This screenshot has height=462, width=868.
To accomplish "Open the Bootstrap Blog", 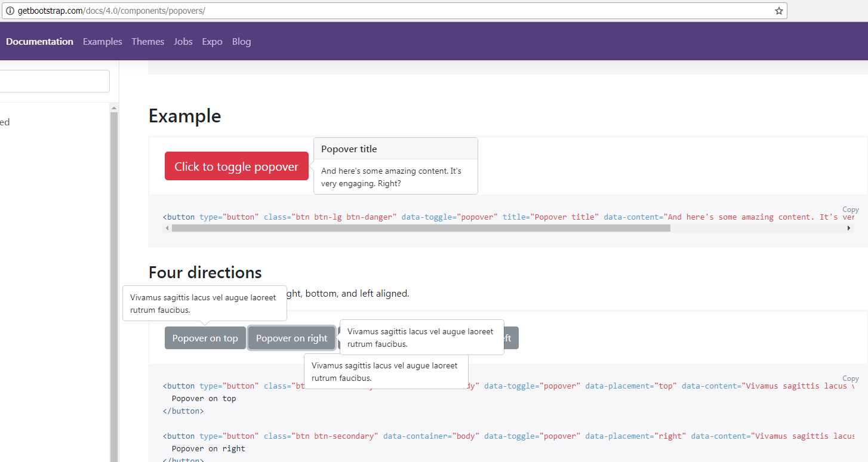I will point(241,41).
